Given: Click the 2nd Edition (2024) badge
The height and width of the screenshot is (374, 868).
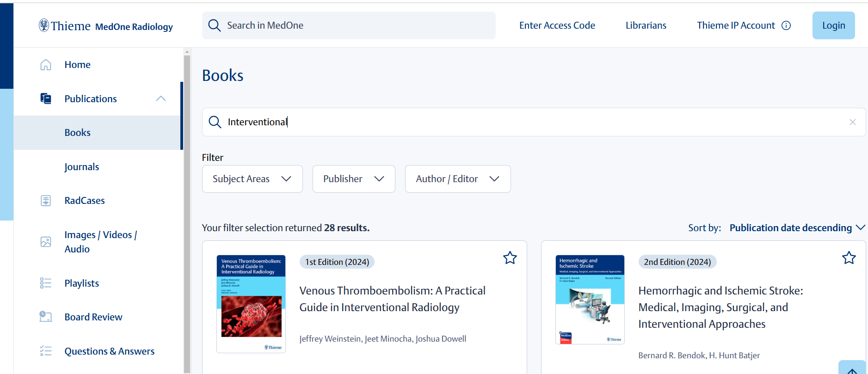Looking at the screenshot, I should (x=677, y=262).
